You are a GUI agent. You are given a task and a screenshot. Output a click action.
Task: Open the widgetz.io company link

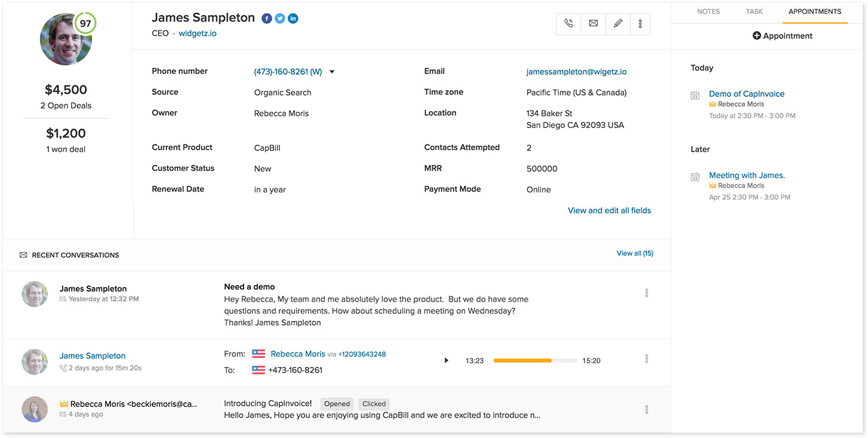(198, 33)
